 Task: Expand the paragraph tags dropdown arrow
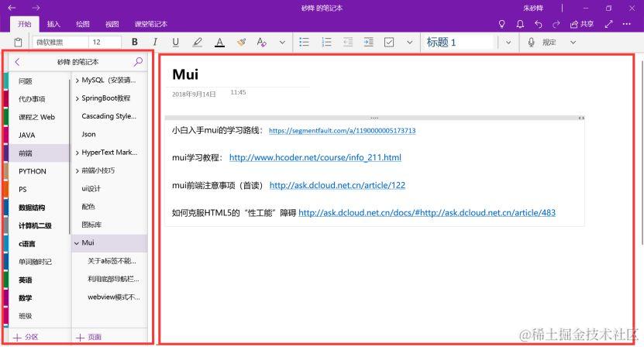[409, 43]
